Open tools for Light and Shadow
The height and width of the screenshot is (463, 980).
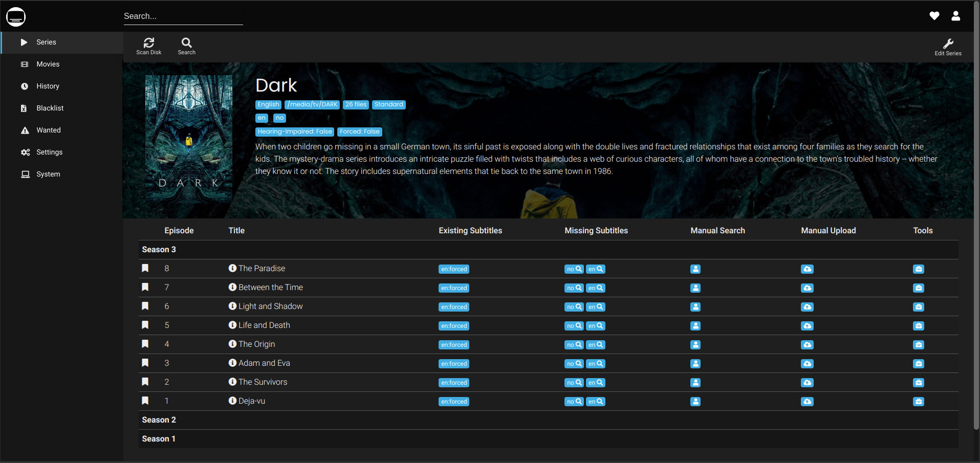tap(918, 307)
